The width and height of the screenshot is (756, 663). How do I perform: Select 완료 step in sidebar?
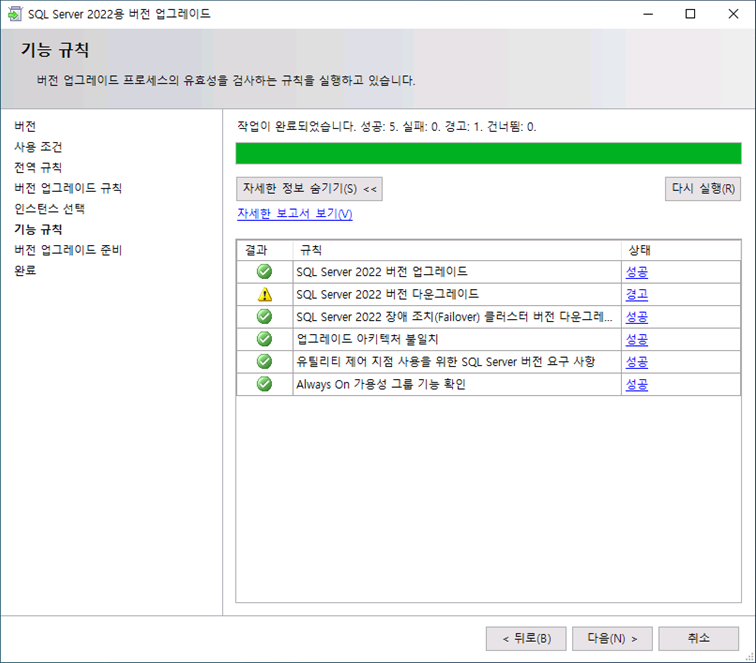pos(25,270)
